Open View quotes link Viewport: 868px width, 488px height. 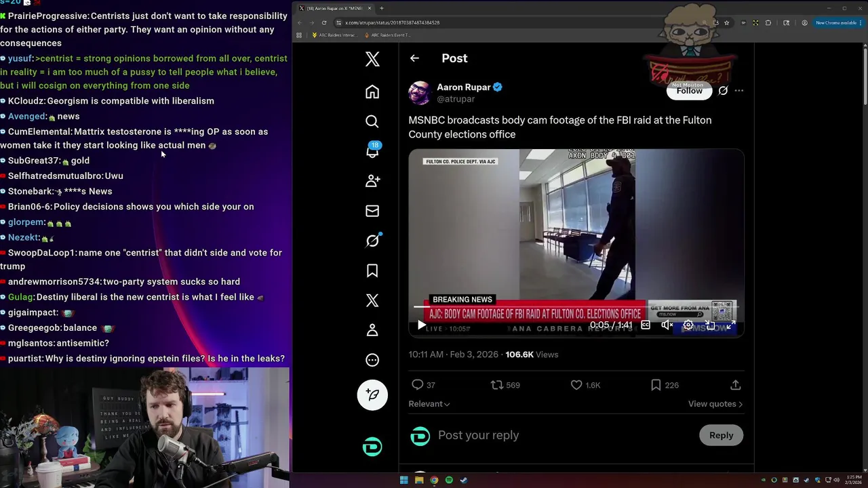tap(715, 404)
